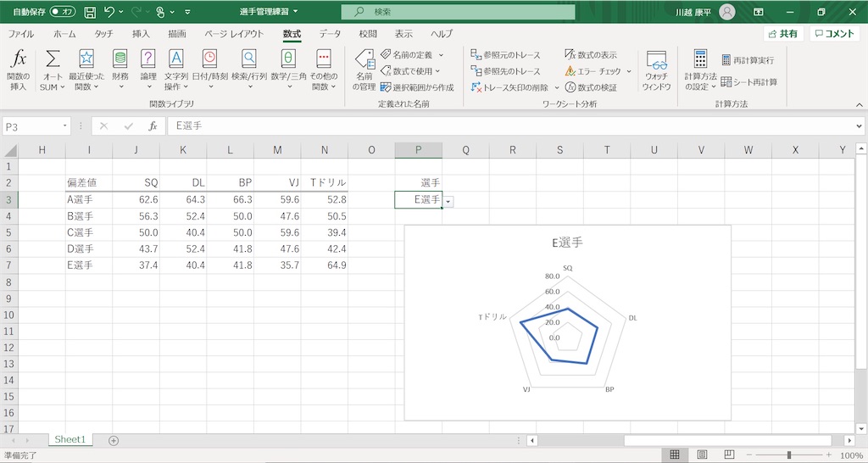Open Use in Formula (数式で使用) dropdown
The image size is (868, 463).
[x=410, y=71]
